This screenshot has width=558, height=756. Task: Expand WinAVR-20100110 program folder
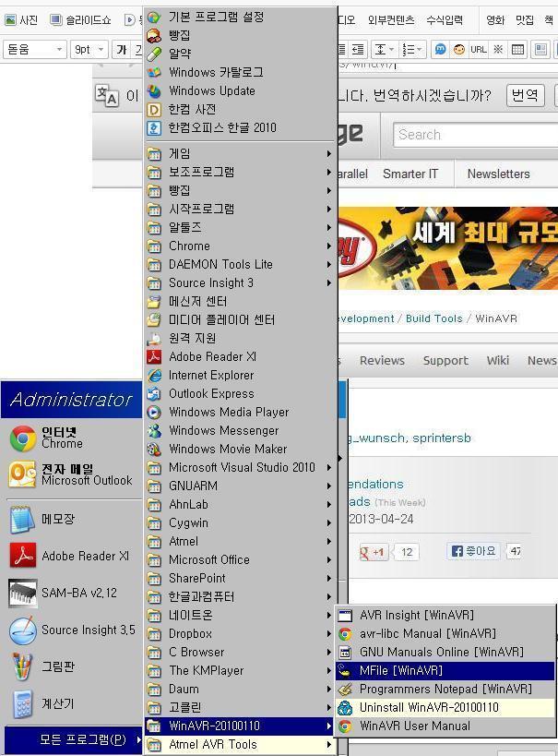[x=240, y=726]
